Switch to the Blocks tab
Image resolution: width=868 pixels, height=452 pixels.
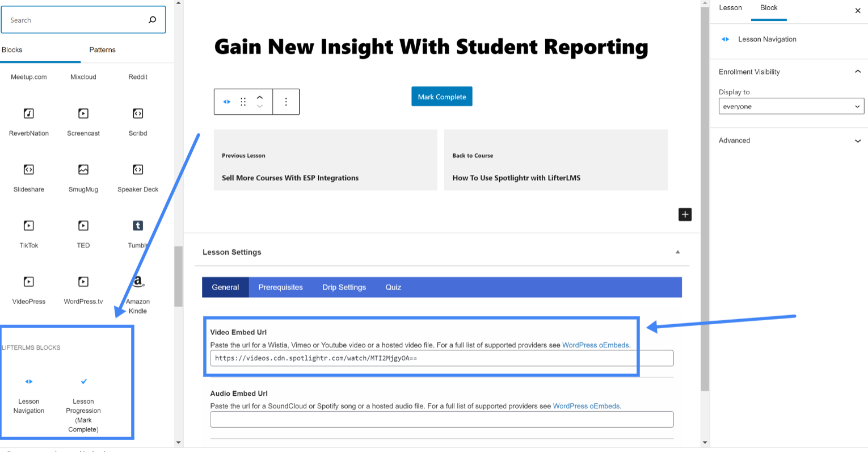click(12, 50)
